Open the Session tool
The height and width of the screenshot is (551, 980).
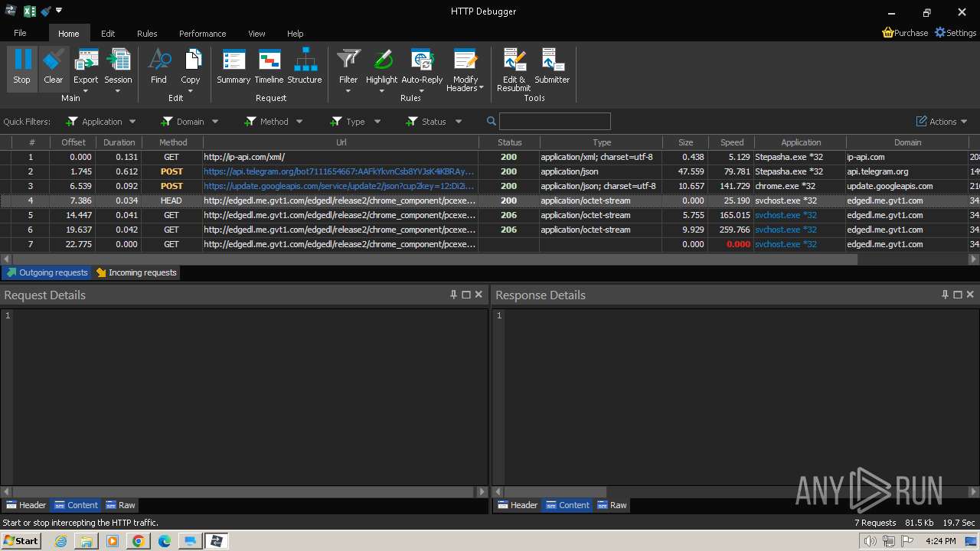[118, 66]
